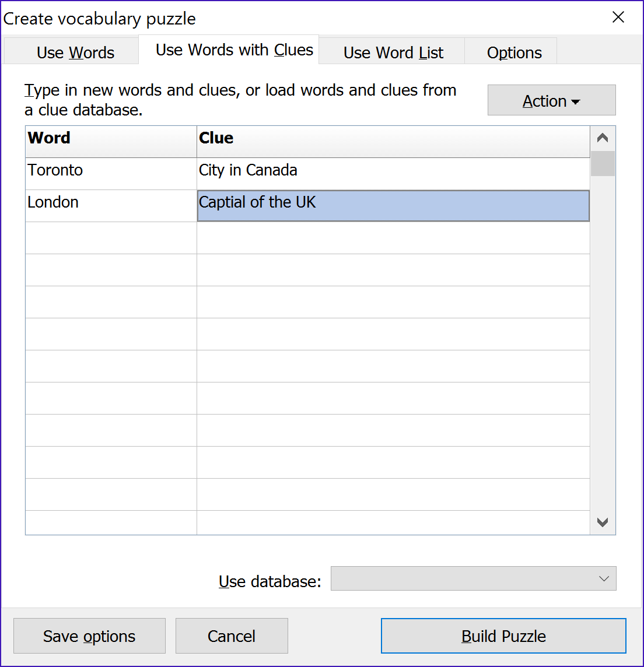Click the empty word cell below London

pos(111,238)
